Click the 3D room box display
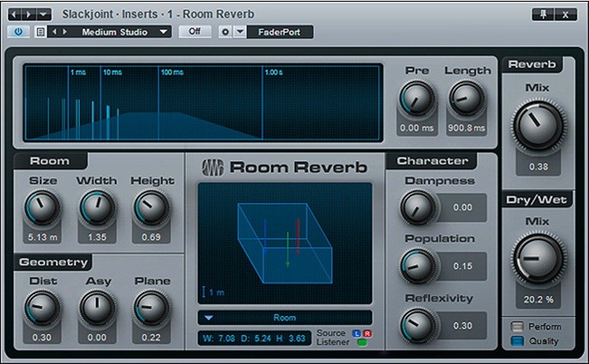This screenshot has height=364, width=589. pos(285,243)
